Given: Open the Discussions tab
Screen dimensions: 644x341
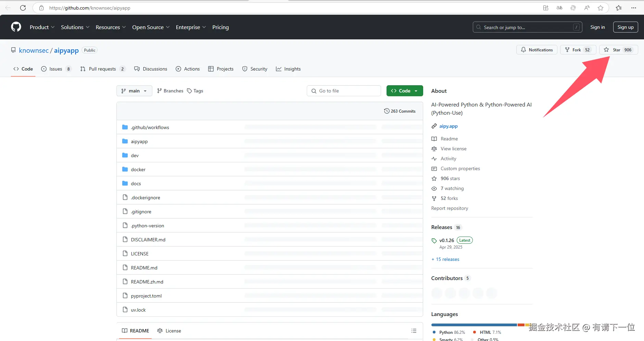Looking at the screenshot, I should tap(151, 69).
